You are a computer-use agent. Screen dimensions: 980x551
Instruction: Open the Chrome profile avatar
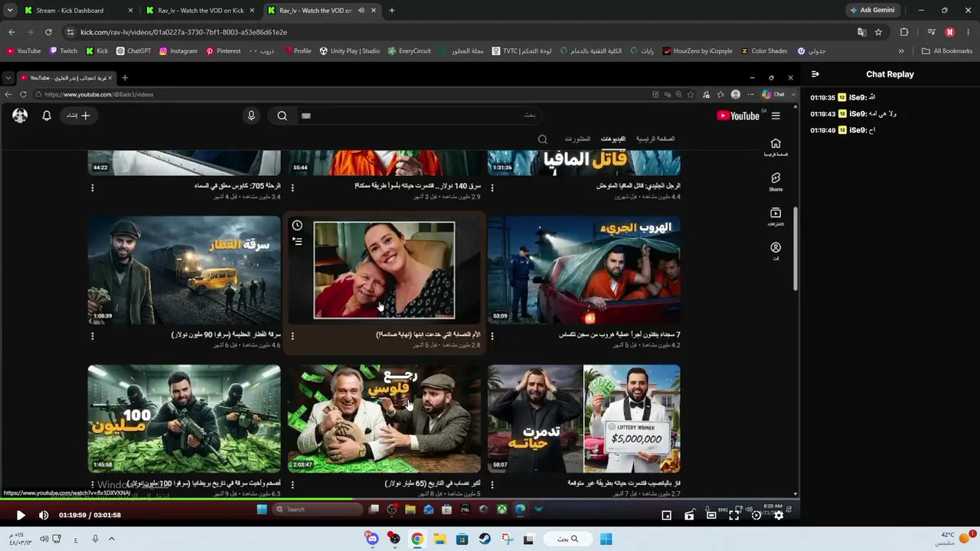click(x=950, y=32)
